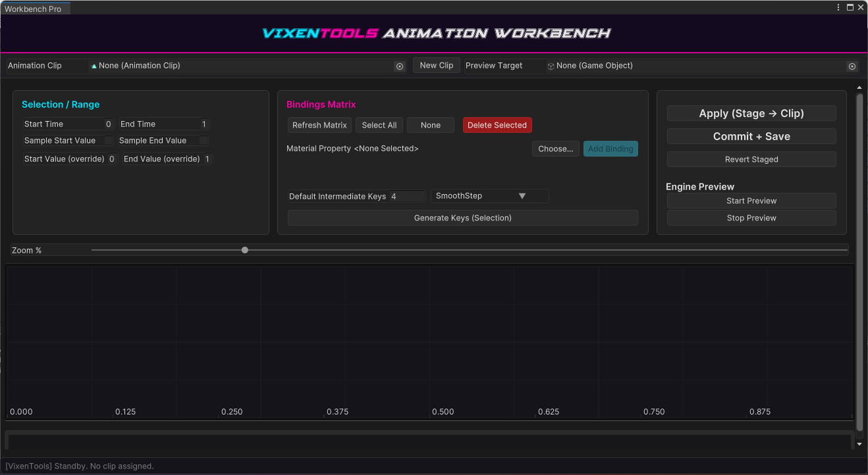Toggle the Sample Start Value checkbox

pos(109,141)
